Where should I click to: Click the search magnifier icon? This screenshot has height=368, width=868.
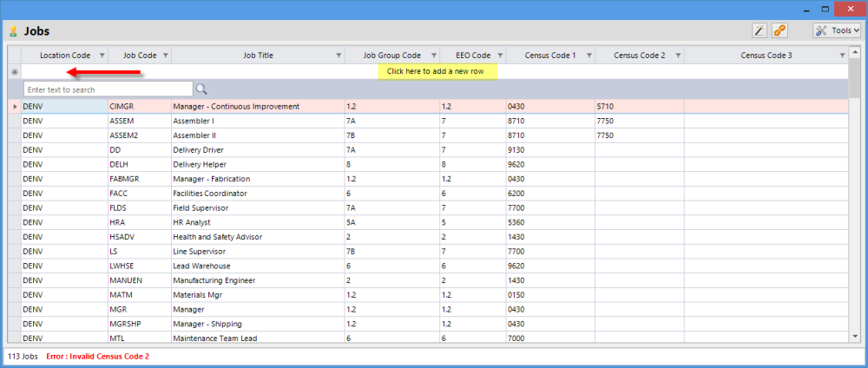(x=201, y=89)
